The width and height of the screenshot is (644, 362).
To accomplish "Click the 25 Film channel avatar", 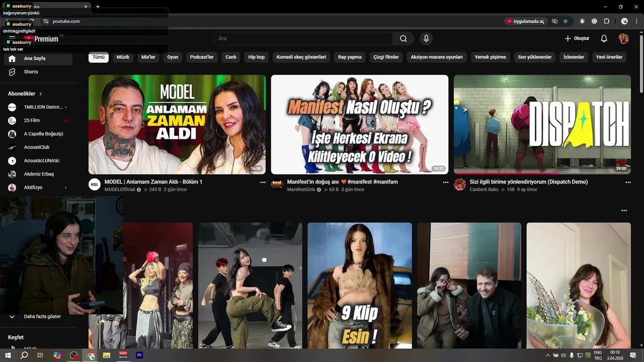I will pos(12,121).
